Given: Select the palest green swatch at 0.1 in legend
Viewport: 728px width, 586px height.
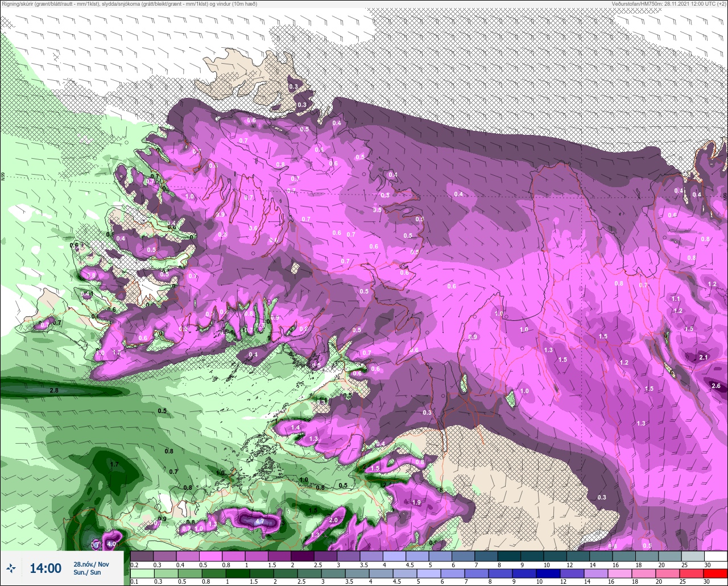Looking at the screenshot, I should [x=142, y=573].
